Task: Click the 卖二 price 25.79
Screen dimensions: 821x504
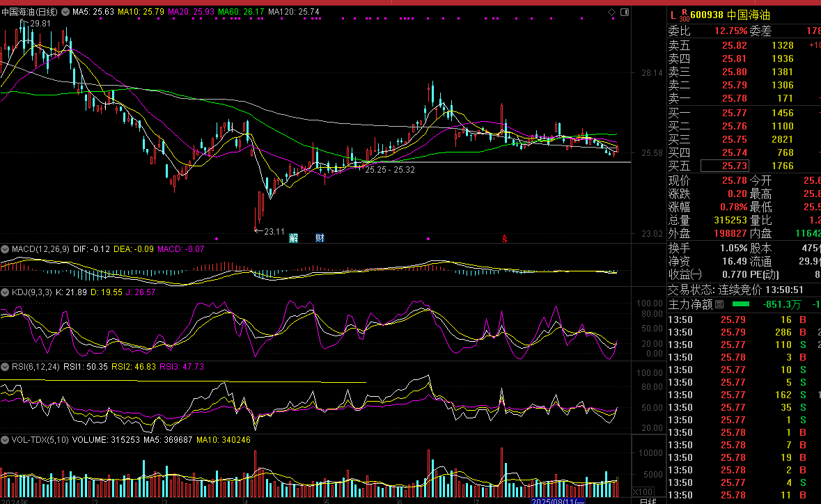Action: coord(734,85)
